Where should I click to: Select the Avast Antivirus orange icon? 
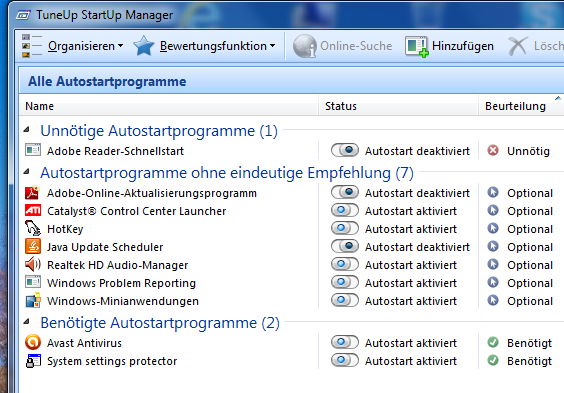[33, 342]
